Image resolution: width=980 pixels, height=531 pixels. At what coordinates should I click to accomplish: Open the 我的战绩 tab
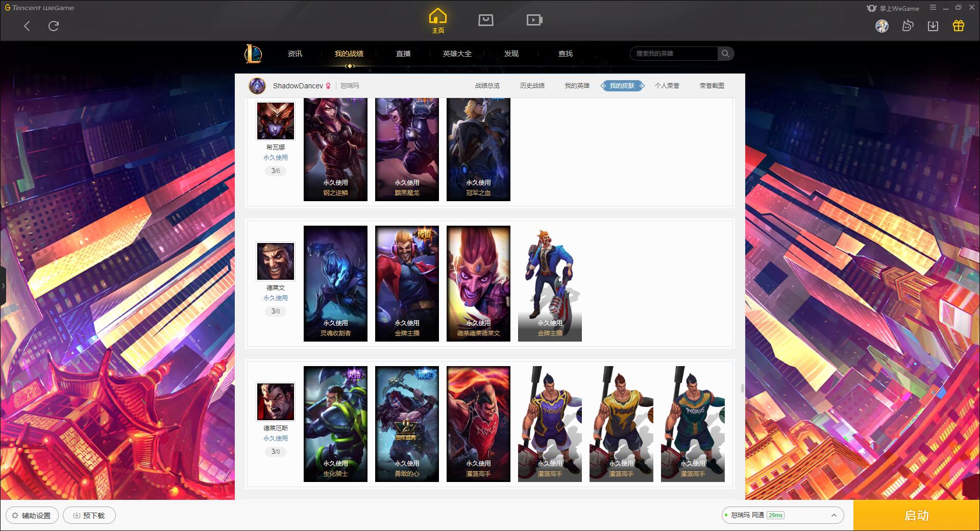pos(349,54)
